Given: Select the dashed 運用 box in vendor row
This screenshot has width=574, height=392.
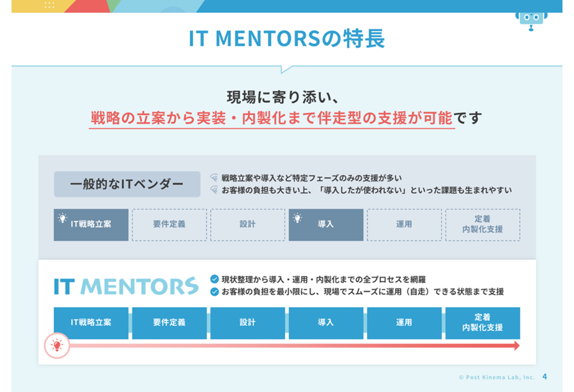Looking at the screenshot, I should [x=404, y=225].
